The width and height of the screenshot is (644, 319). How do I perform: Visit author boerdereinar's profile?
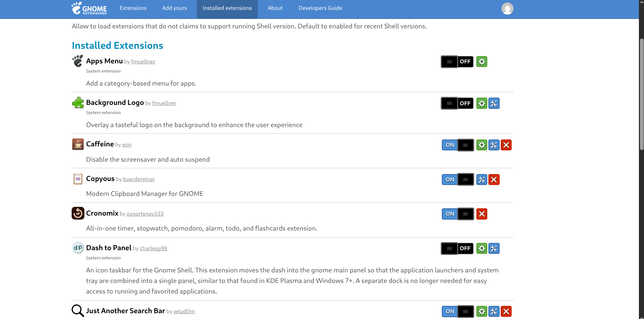(x=139, y=179)
